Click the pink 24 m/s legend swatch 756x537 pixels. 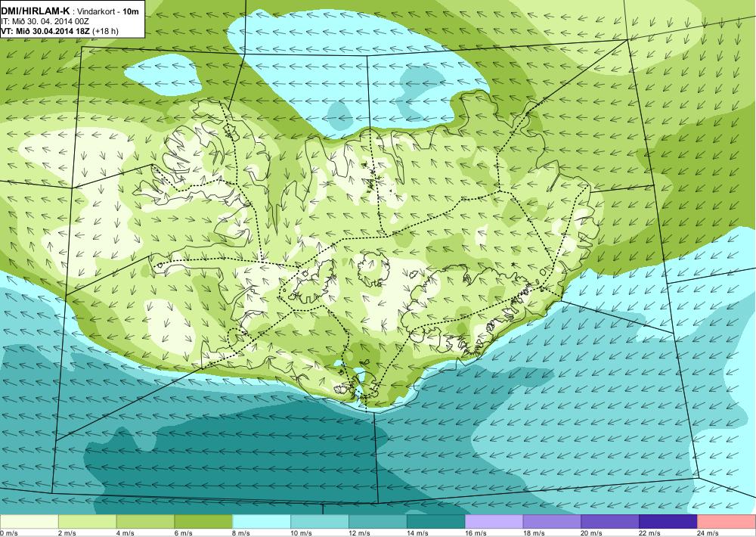coord(727,522)
